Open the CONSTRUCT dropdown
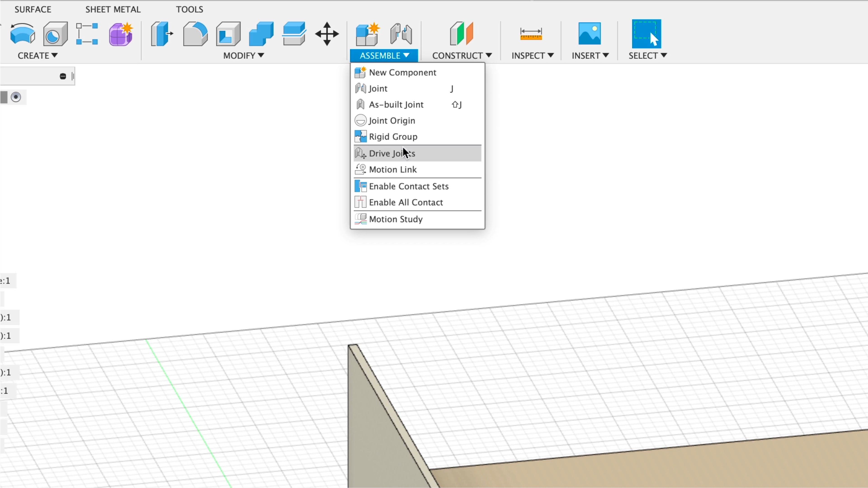Screen dimensions: 868x488 [462, 56]
